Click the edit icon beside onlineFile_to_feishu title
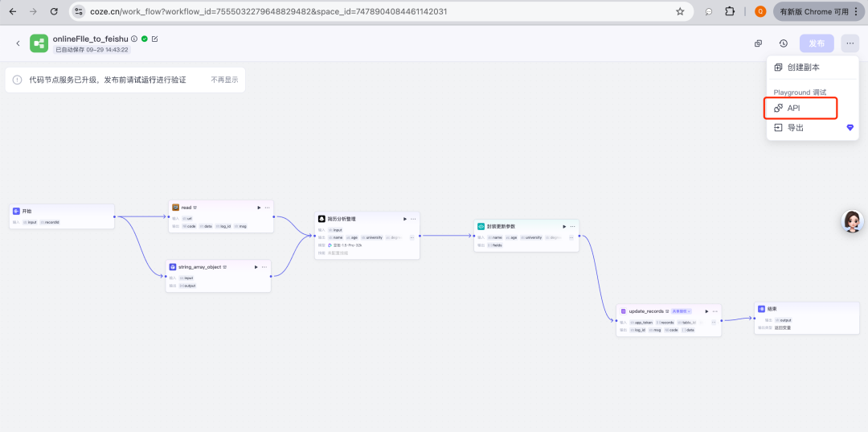868x432 pixels. [155, 39]
